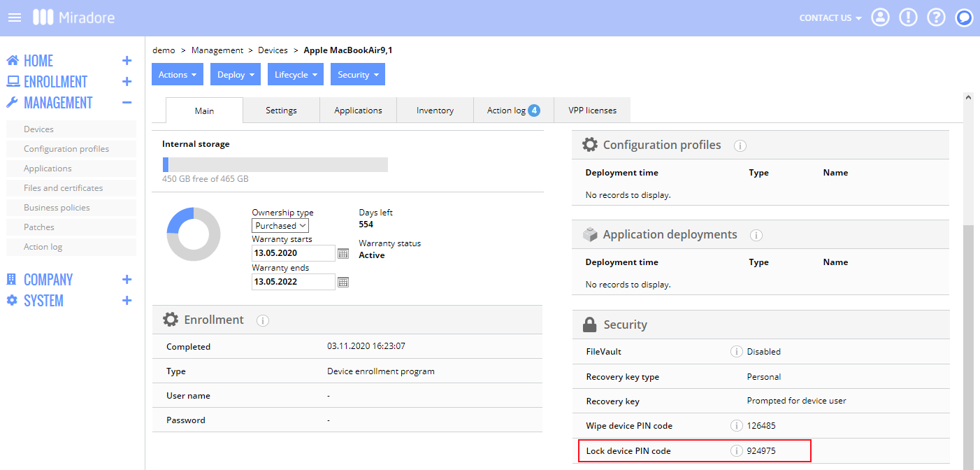Switch to the Settings tab
The image size is (980, 470).
pos(281,111)
